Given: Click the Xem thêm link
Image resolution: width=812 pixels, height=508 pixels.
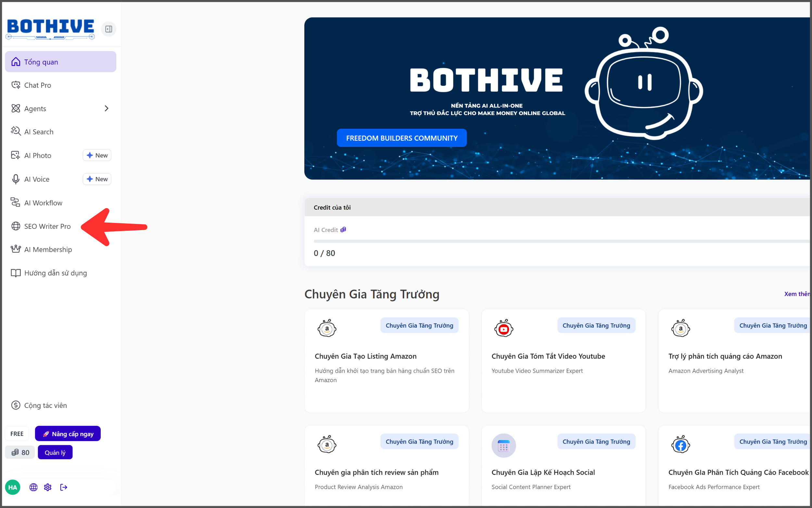Looking at the screenshot, I should [x=798, y=294].
